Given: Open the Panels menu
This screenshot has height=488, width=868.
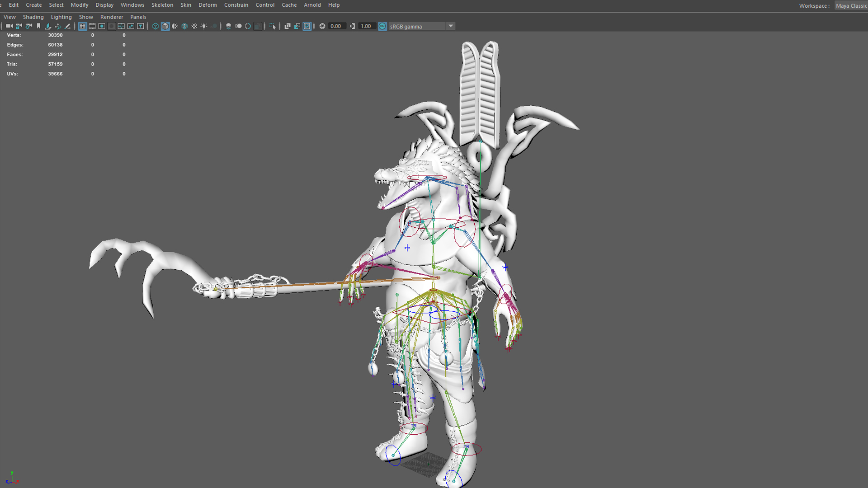Looking at the screenshot, I should coord(138,17).
